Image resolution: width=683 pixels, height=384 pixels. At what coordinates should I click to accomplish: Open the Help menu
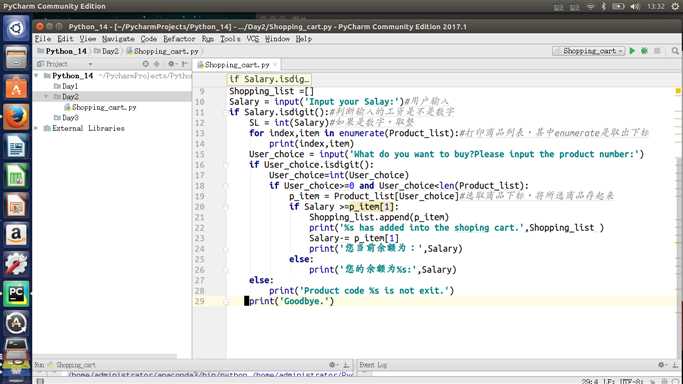[304, 39]
